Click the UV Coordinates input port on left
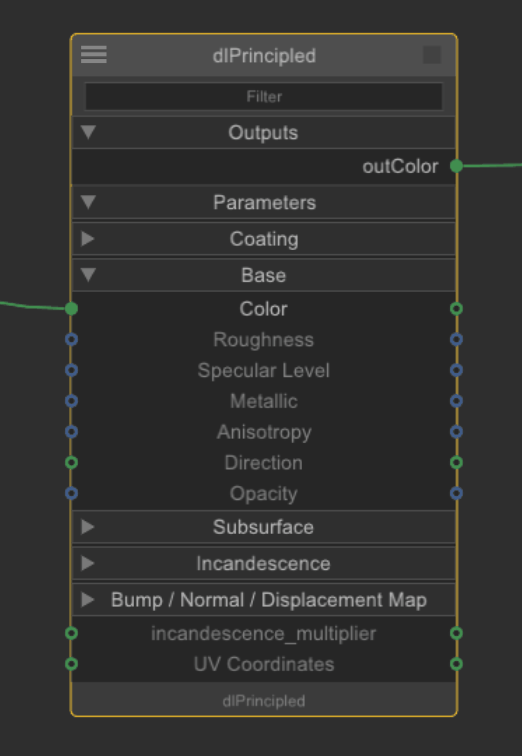The width and height of the screenshot is (522, 756). pyautogui.click(x=71, y=664)
